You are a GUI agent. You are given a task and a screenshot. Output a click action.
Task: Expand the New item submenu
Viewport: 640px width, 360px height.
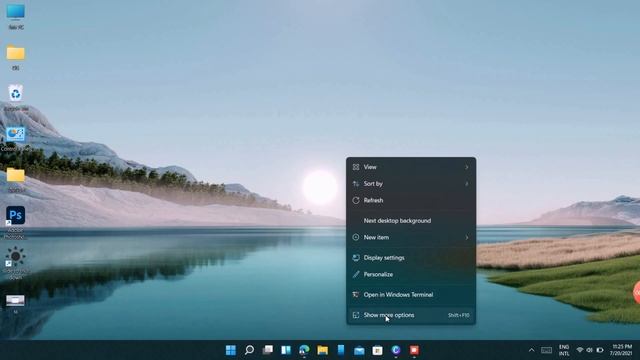[x=411, y=237]
